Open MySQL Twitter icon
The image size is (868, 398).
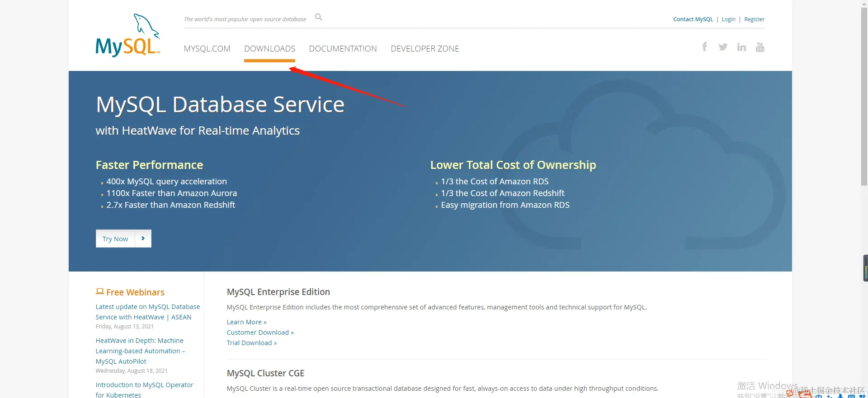click(723, 47)
